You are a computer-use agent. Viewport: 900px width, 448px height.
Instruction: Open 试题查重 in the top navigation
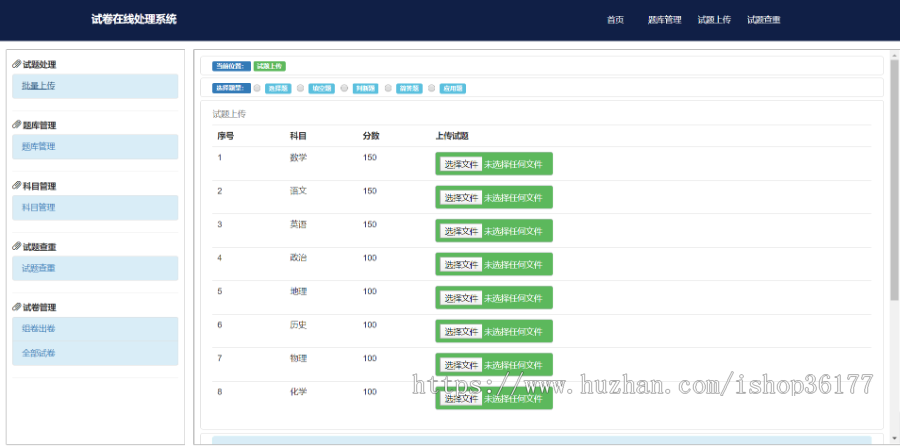(x=763, y=20)
